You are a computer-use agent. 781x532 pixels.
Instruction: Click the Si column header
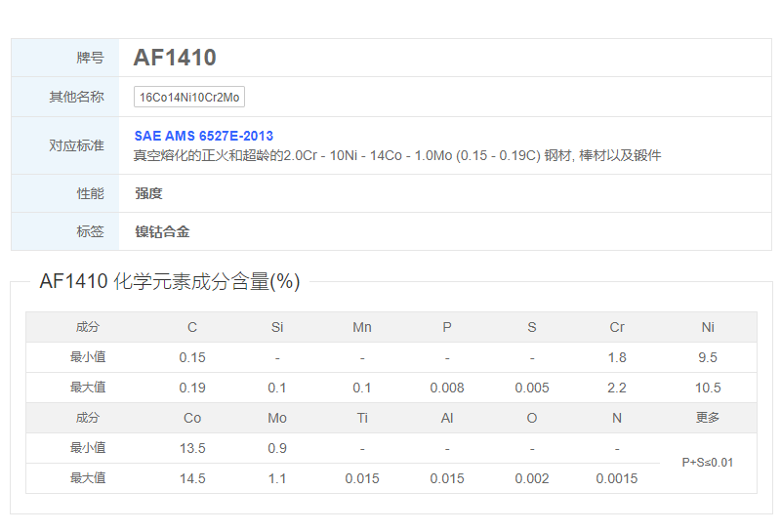(277, 327)
